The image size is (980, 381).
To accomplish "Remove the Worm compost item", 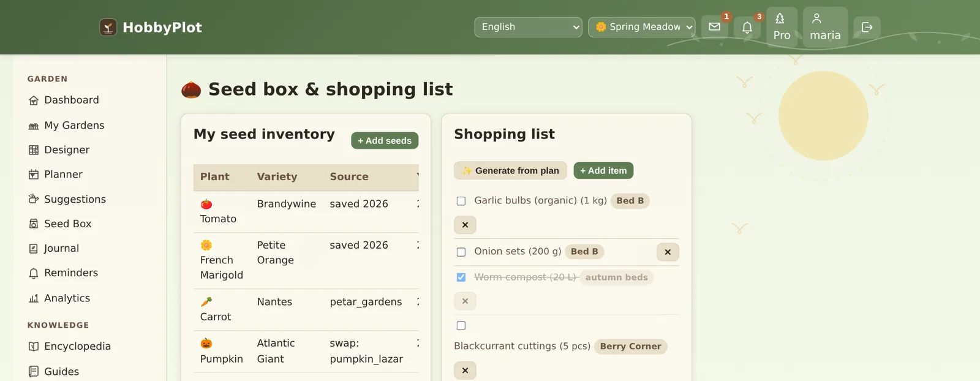I will coord(465,301).
